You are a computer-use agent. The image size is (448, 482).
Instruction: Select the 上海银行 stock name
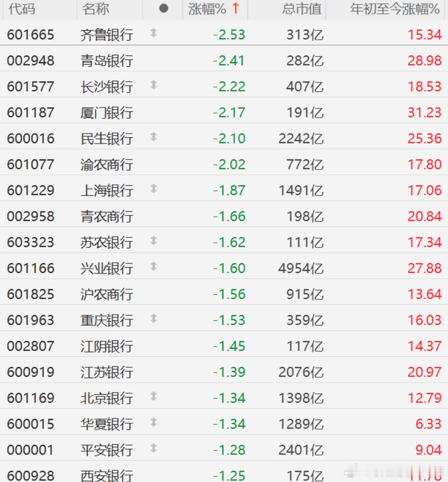pos(107,190)
